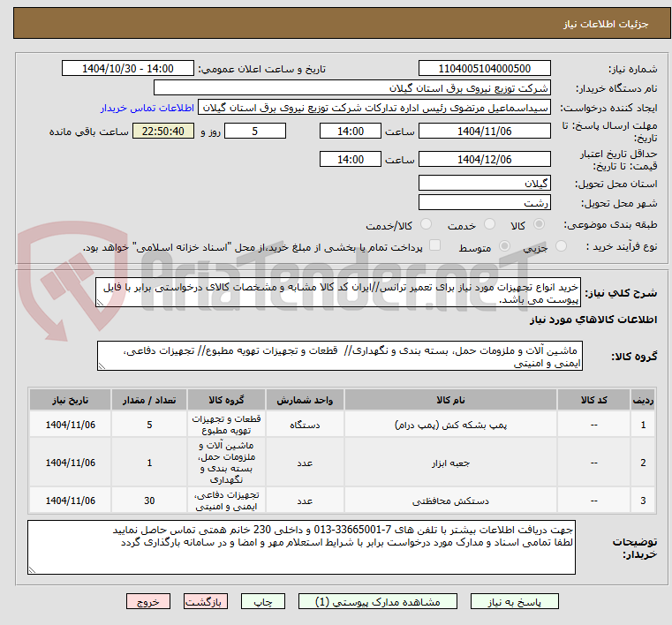This screenshot has width=672, height=625.
Task: Click the remaining time countdown 22:50:40 field
Action: (162, 132)
